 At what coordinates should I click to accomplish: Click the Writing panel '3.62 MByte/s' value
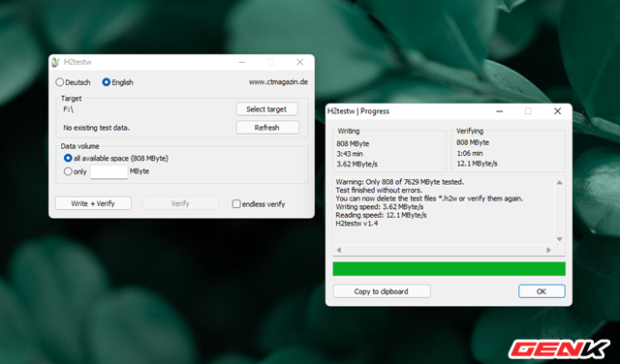(x=357, y=164)
